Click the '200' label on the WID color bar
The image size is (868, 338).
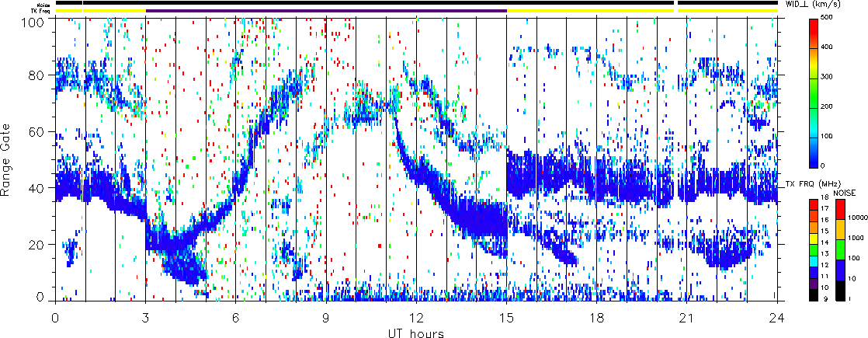(828, 106)
